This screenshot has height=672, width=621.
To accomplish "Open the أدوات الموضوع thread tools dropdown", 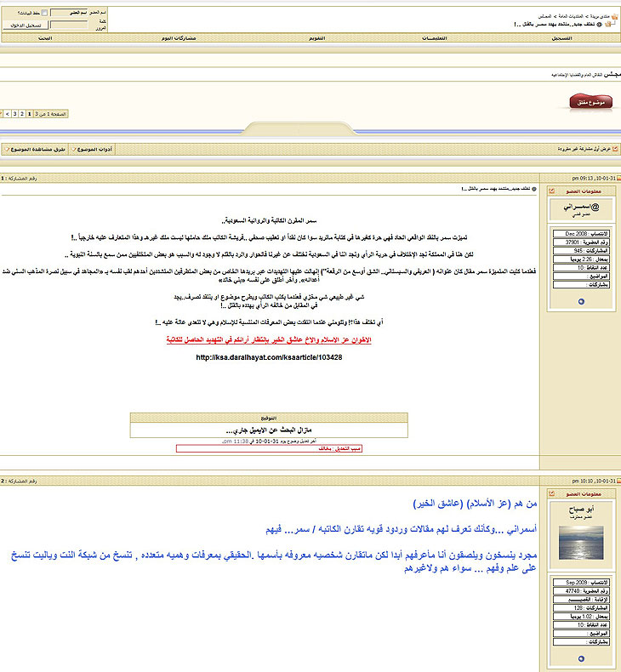I will tap(92, 149).
